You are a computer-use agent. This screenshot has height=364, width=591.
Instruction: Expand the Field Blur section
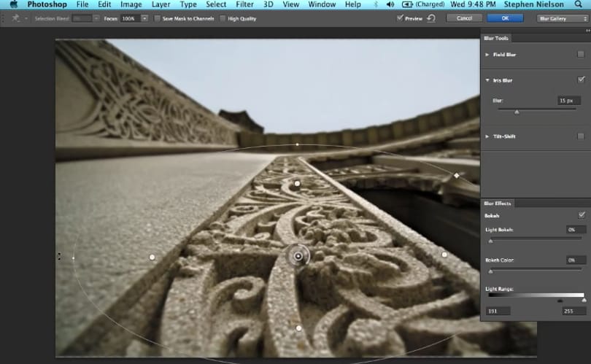tap(487, 55)
